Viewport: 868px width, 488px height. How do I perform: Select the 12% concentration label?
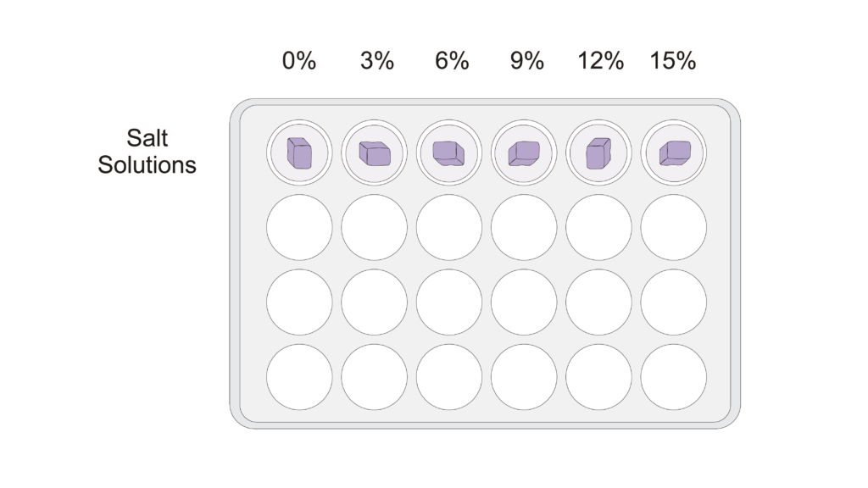tap(601, 61)
